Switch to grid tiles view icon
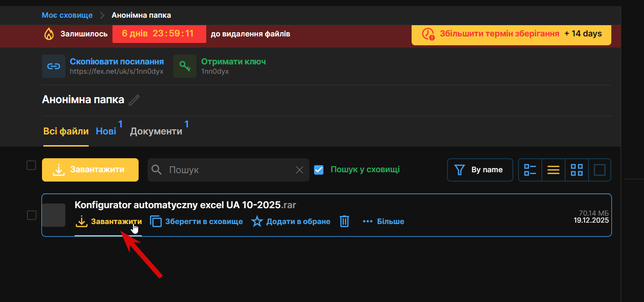The width and height of the screenshot is (644, 302). tap(577, 170)
